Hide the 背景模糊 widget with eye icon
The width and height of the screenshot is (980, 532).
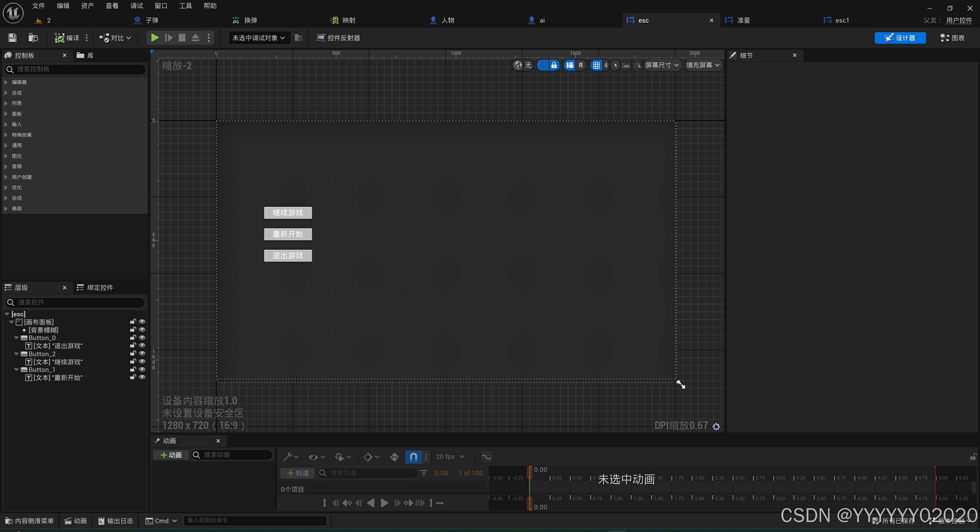point(142,330)
